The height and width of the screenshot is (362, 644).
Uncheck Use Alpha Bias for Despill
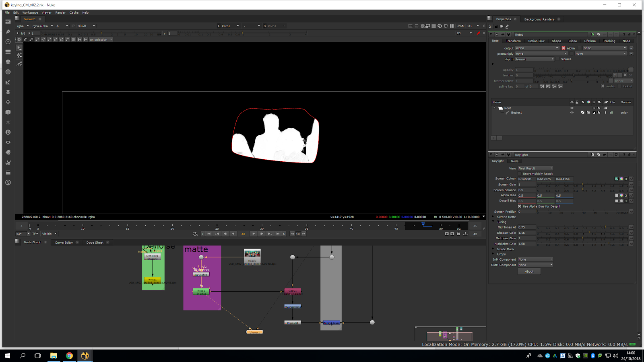[520, 206]
